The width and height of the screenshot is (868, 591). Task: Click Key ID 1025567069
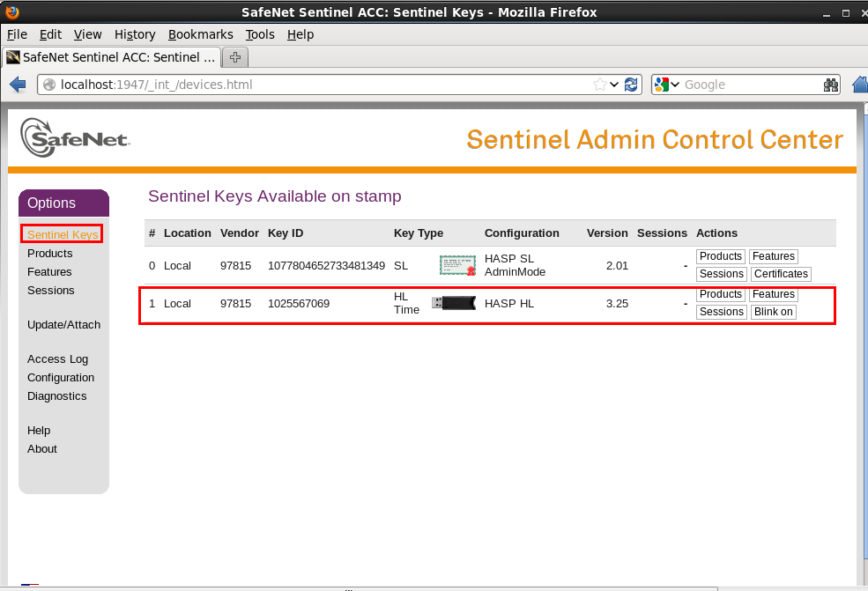point(299,304)
